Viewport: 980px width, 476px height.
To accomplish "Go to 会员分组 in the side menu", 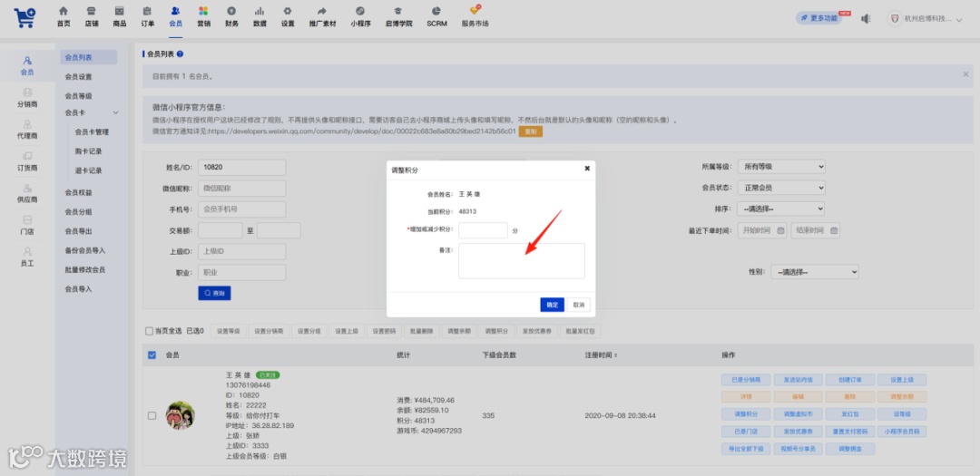I will point(79,212).
